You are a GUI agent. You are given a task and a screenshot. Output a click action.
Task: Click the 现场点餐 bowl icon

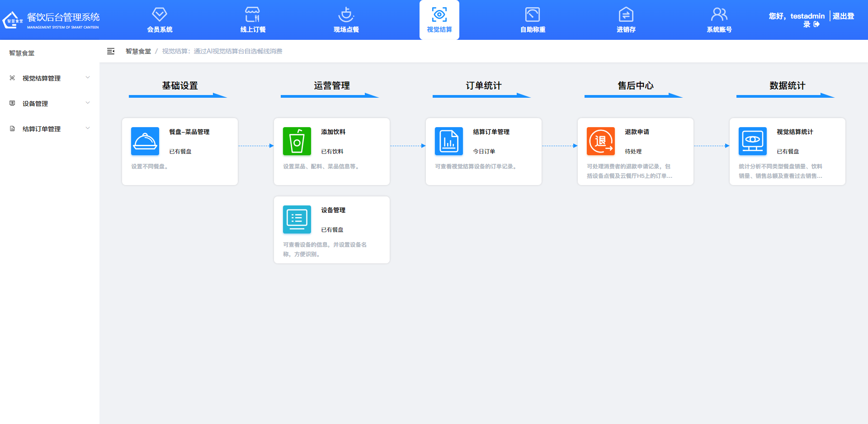coord(346,14)
